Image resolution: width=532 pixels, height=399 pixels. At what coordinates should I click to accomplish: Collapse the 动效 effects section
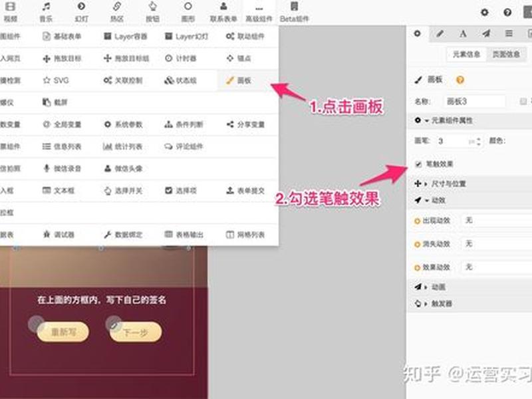point(470,201)
